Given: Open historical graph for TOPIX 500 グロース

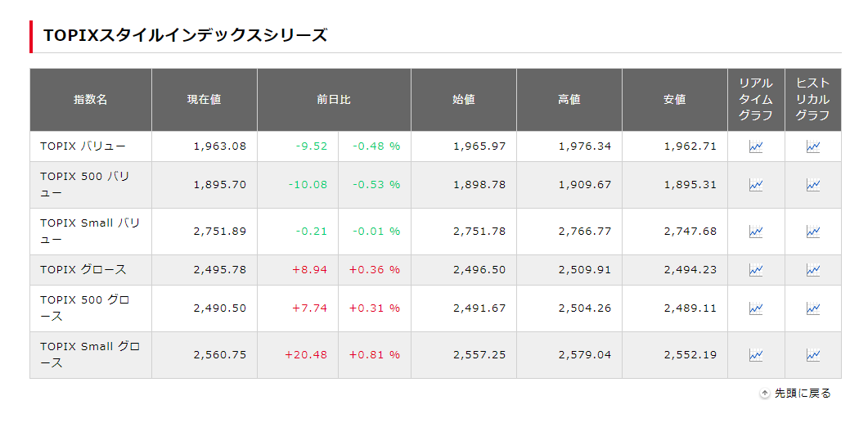Looking at the screenshot, I should 812,308.
